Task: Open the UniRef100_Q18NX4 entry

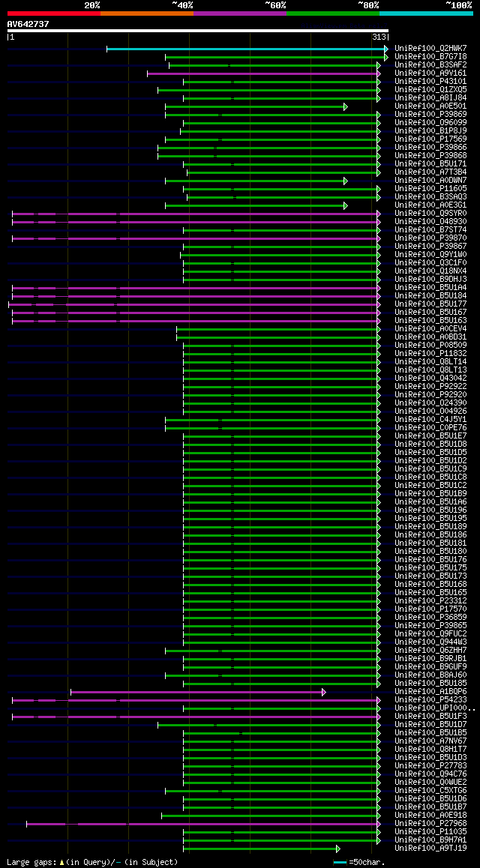Action: coord(430,271)
